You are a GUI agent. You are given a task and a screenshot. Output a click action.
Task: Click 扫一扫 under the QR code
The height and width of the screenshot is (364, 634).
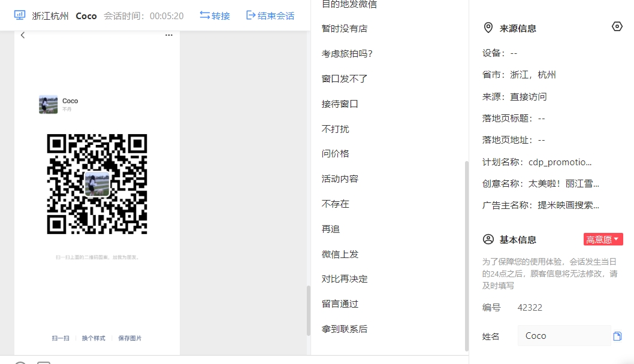(x=61, y=338)
